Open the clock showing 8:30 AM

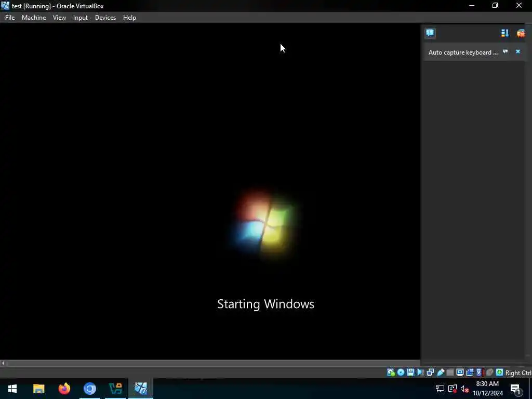487,389
